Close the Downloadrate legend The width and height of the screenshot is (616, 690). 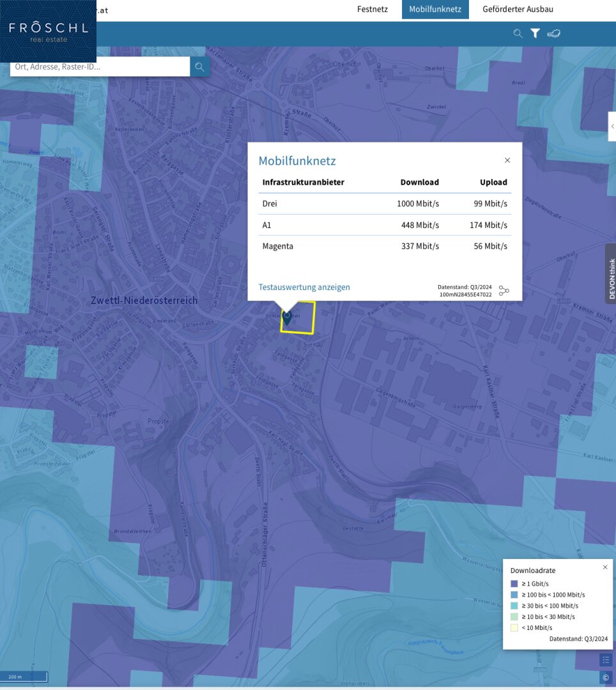click(x=605, y=567)
